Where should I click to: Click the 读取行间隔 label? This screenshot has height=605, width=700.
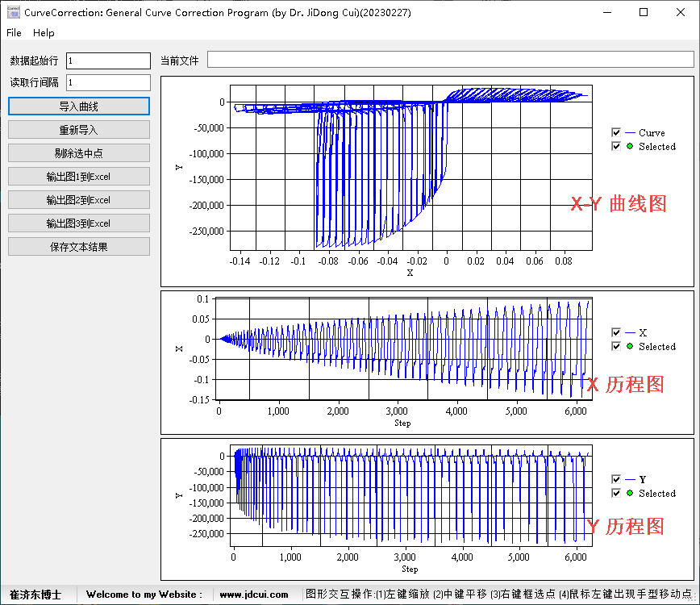click(35, 82)
